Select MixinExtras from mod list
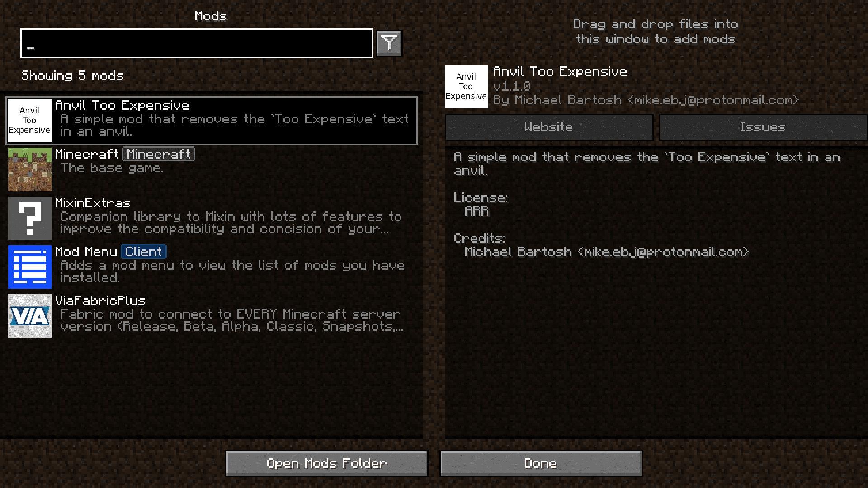The image size is (868, 488). (x=211, y=216)
